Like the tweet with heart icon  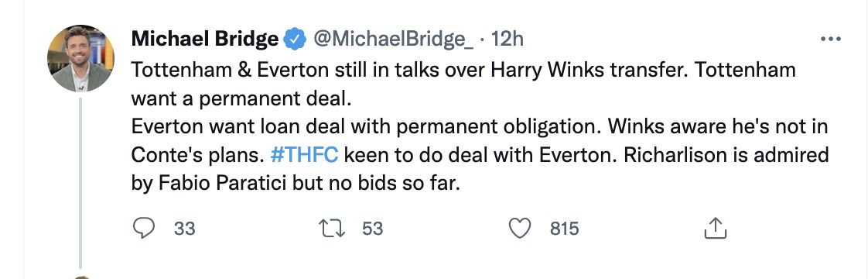tap(519, 228)
